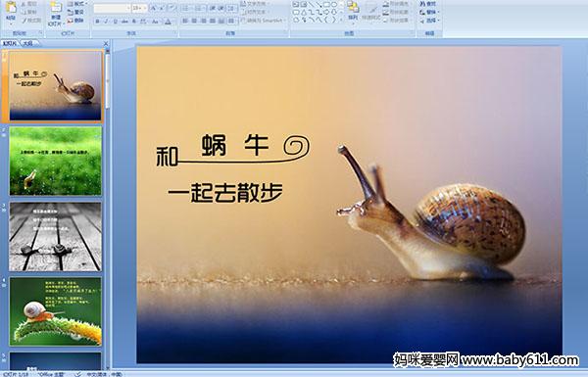The height and width of the screenshot is (377, 588).
Task: Click the Clear Formatting eraser icon
Action: [x=171, y=8]
